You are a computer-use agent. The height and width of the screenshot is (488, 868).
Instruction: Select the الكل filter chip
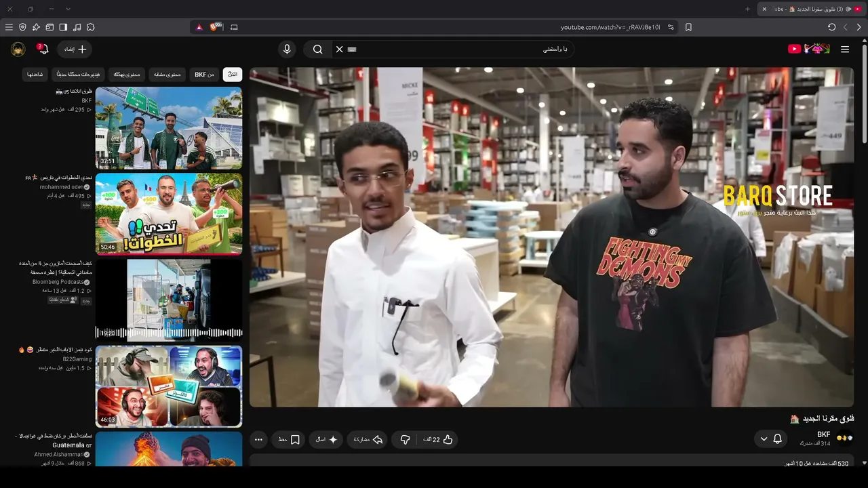pos(233,75)
